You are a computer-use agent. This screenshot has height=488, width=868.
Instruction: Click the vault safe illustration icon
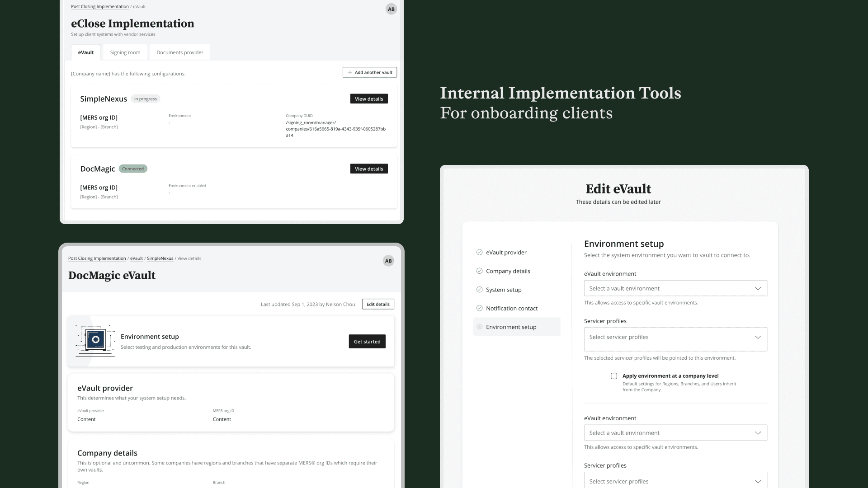[95, 340]
